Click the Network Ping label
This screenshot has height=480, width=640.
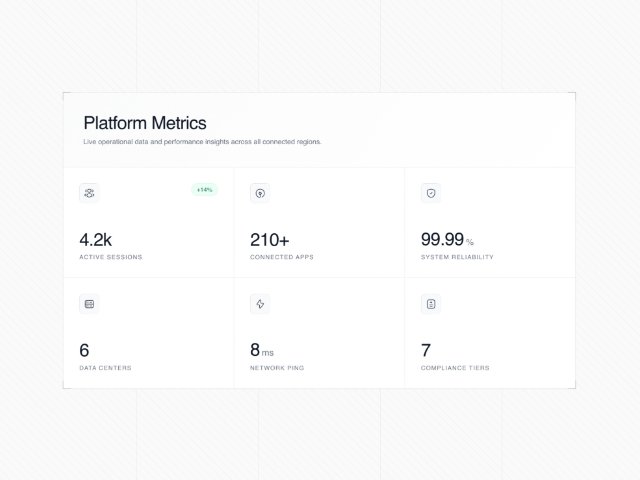point(276,368)
